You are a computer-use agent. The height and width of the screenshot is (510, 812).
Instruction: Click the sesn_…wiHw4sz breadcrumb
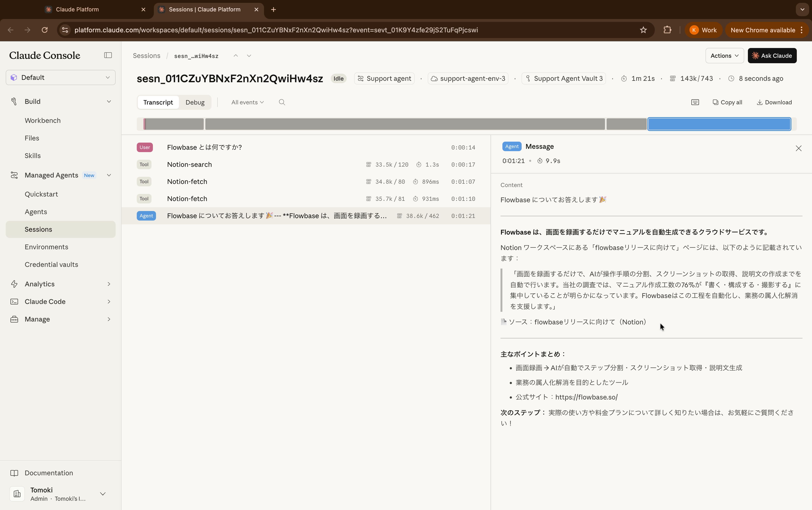click(196, 56)
